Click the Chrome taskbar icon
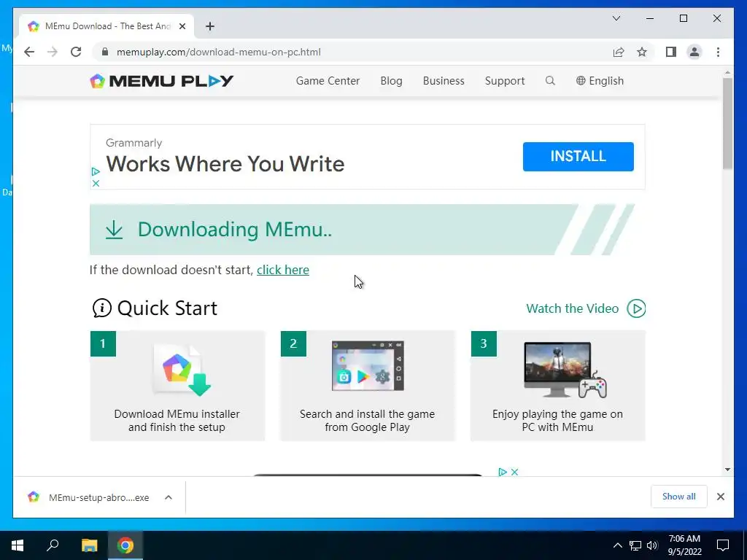 (125, 545)
